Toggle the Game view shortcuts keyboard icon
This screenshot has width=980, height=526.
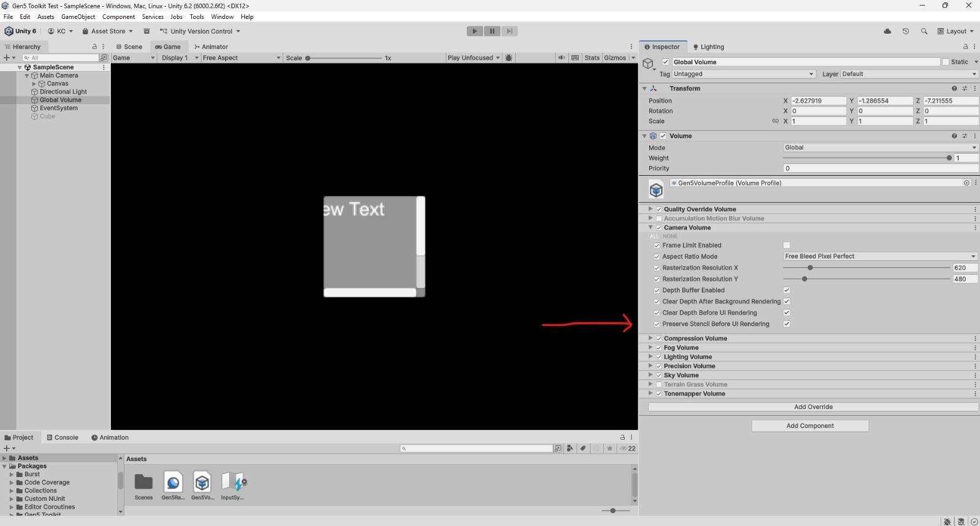coord(575,58)
